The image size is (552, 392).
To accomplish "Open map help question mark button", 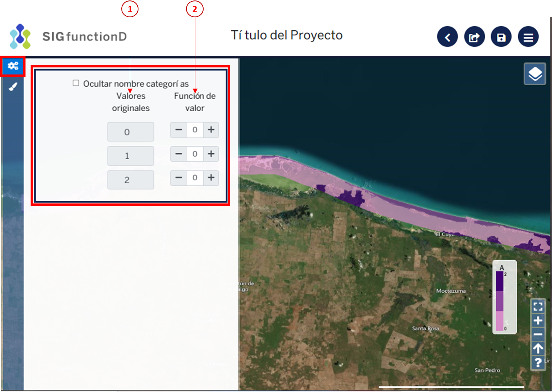I will point(538,363).
